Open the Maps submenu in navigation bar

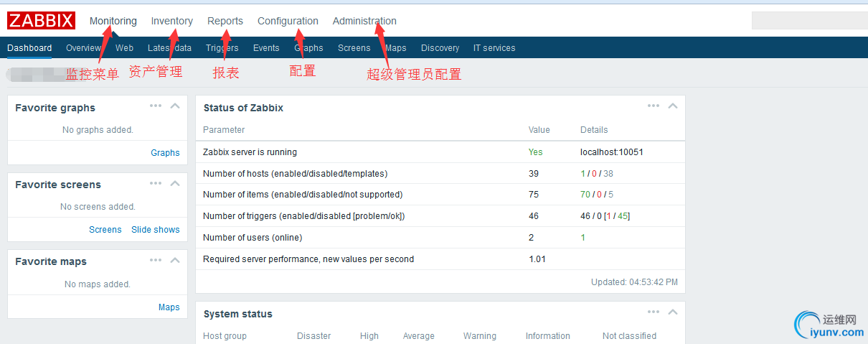tap(396, 48)
